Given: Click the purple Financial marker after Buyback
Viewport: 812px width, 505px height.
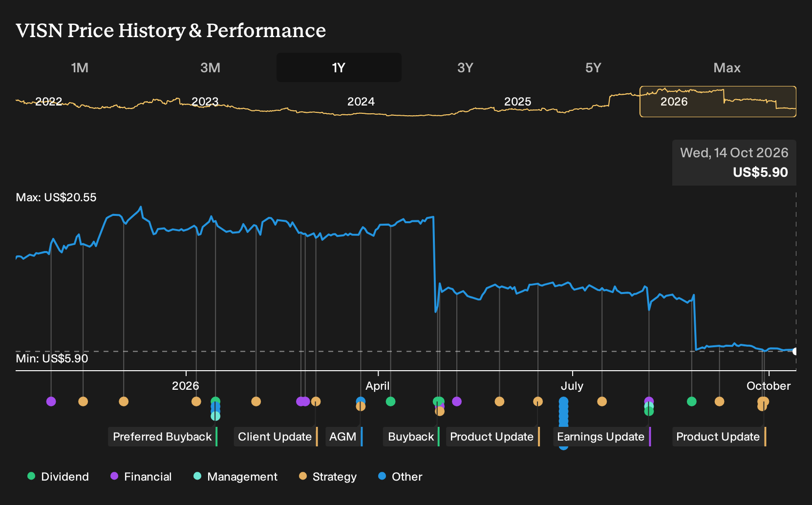Looking at the screenshot, I should 457,401.
